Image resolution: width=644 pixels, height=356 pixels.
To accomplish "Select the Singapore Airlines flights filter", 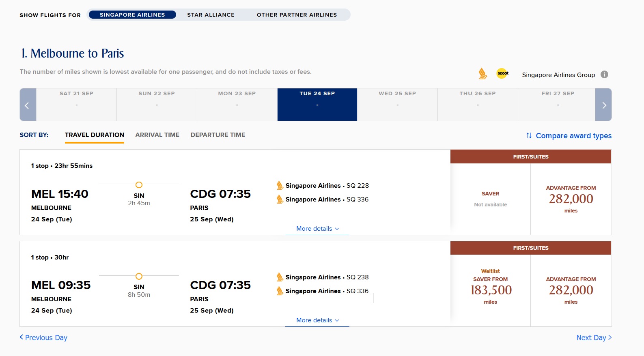I will coord(132,15).
